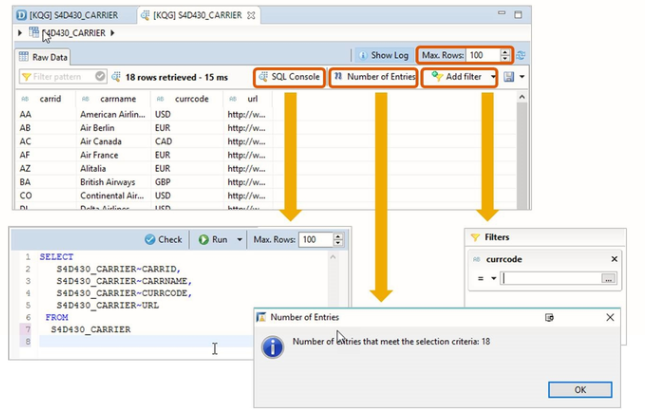
Task: Click the save icon in data toolbar
Action: [x=510, y=76]
